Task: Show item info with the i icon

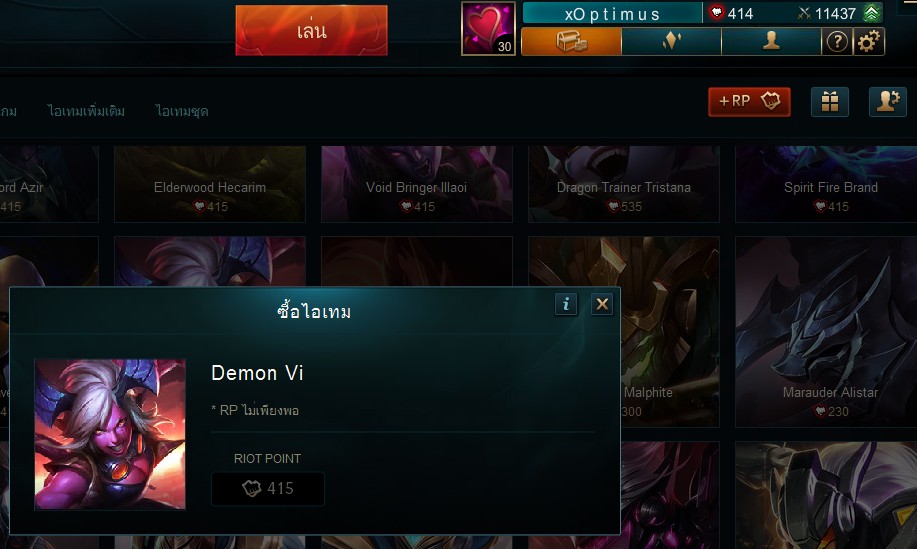Action: coord(566,304)
